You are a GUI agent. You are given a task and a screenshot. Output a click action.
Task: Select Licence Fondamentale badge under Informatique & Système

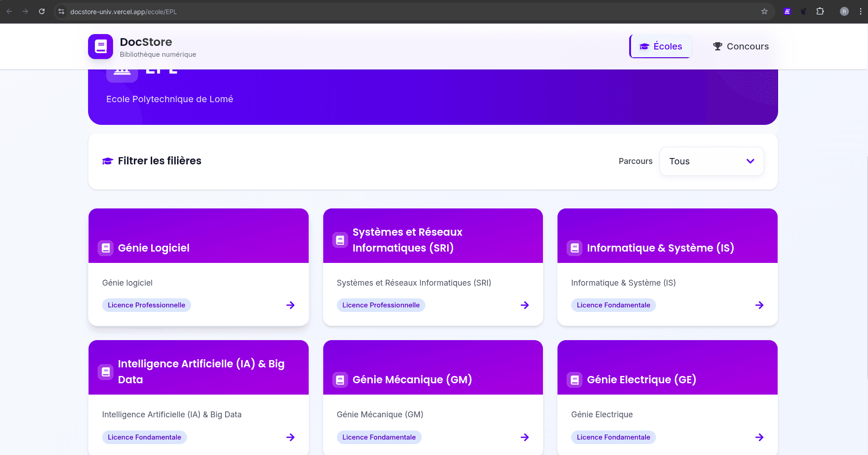click(x=613, y=305)
